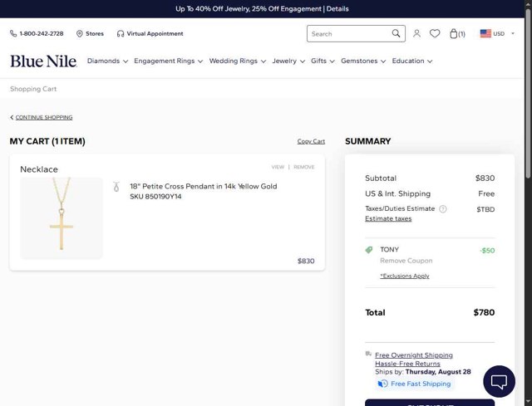Click the 'Thursday, August 28' ship date
This screenshot has width=532, height=406.
438,372
